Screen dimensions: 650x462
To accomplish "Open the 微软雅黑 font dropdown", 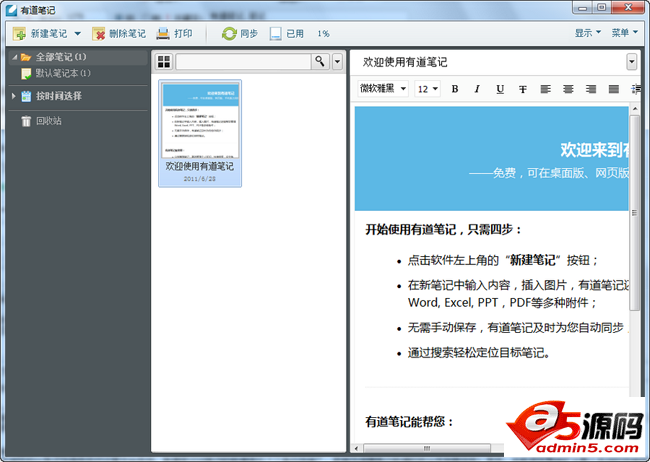I will (x=383, y=89).
